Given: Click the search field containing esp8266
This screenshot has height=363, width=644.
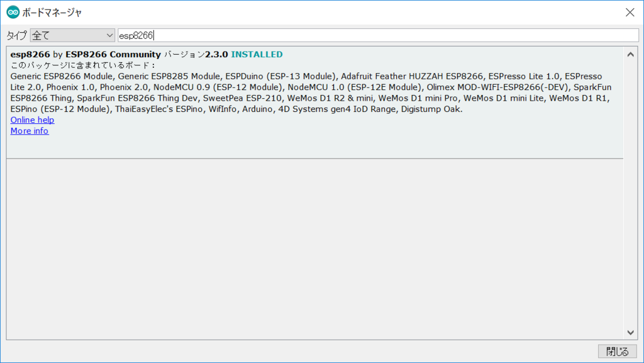Looking at the screenshot, I should (378, 35).
